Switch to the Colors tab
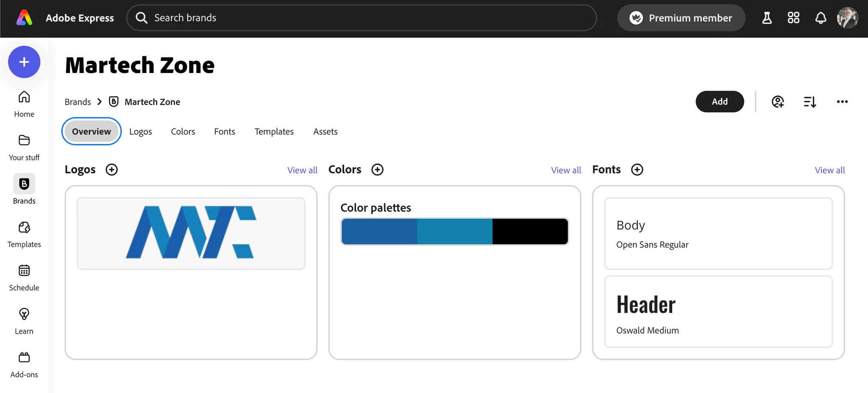Viewport: 868px width, 393px height. click(x=183, y=131)
